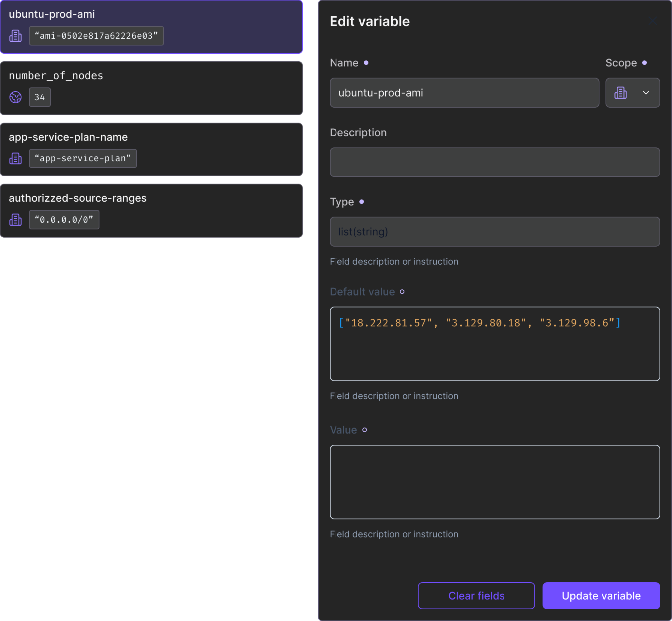Toggle the optional indicator beside Default value
Screen dimensions: 672x621
tap(402, 292)
